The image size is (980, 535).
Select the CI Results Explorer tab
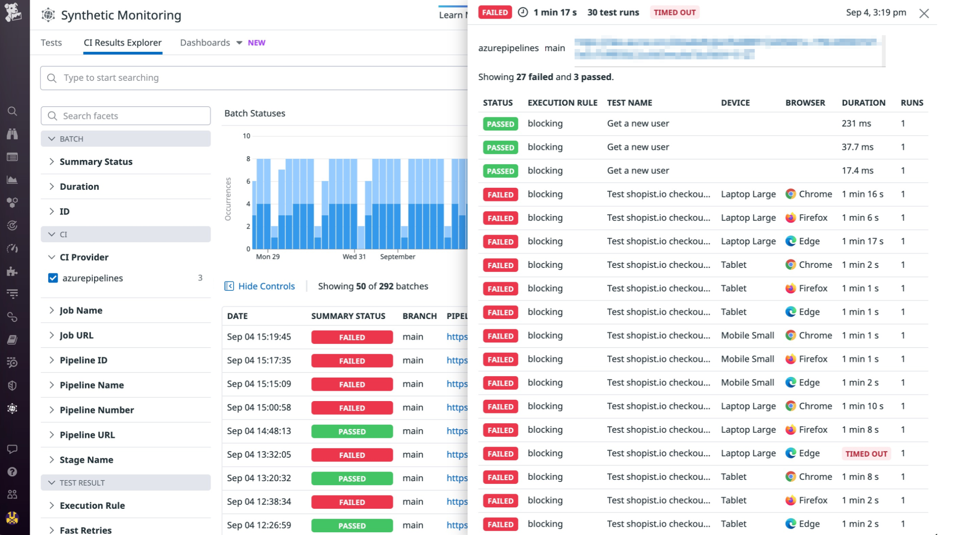click(x=122, y=42)
